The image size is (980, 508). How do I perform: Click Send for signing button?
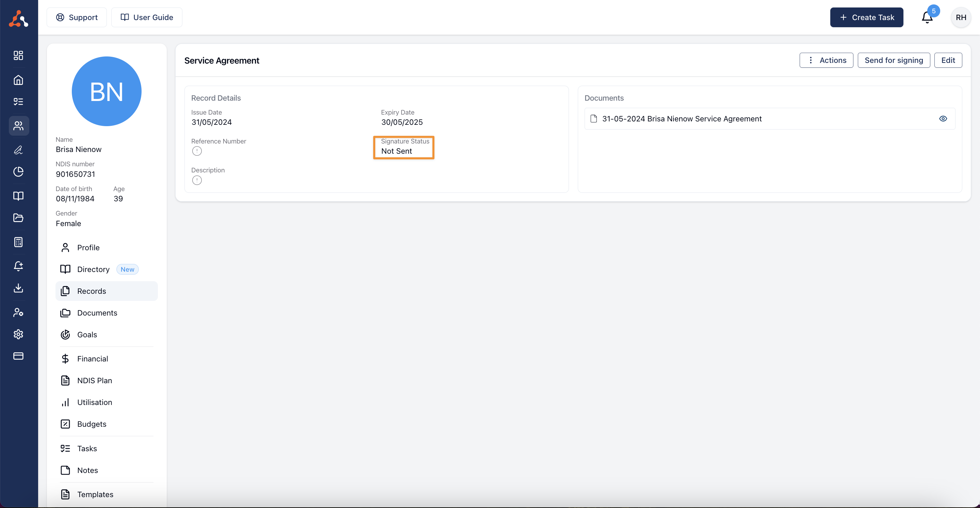click(894, 60)
